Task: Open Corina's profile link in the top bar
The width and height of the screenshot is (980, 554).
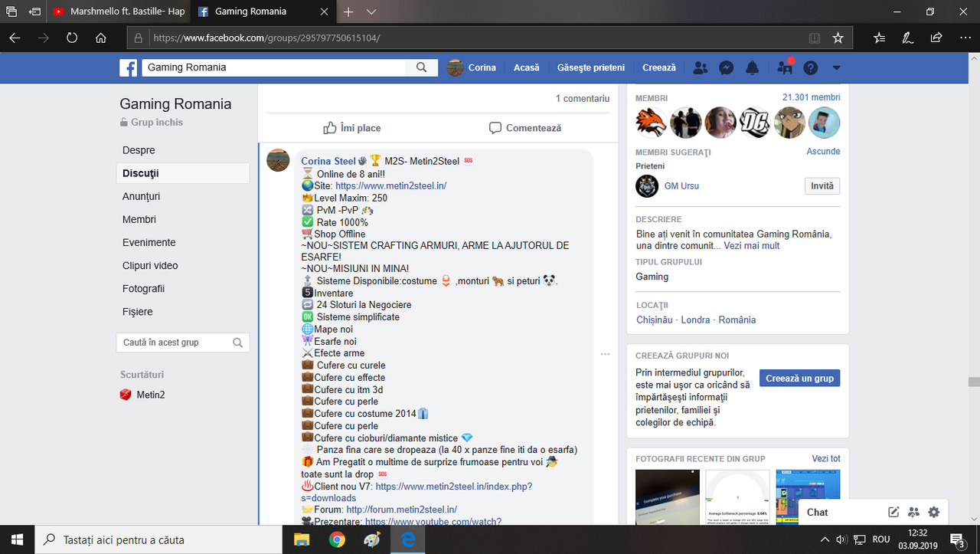Action: click(472, 67)
